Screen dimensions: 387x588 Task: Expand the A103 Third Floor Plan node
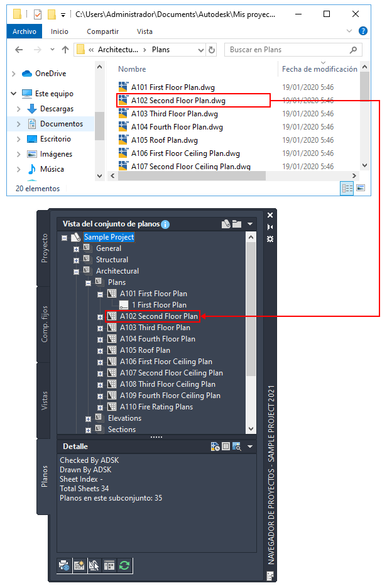tap(100, 328)
